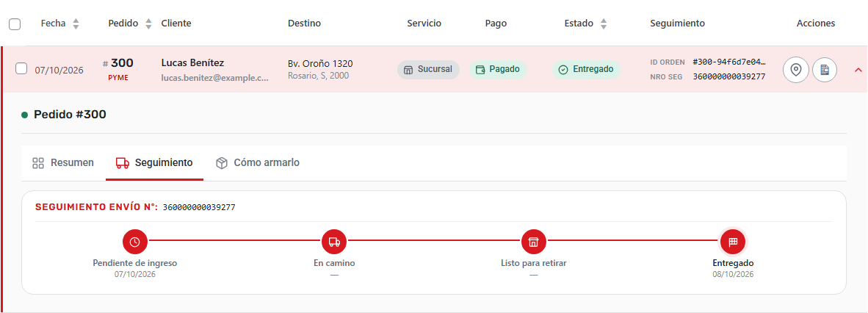Screen dimensions: 868x313
Task: Click the Cliente column header
Action: tap(176, 24)
